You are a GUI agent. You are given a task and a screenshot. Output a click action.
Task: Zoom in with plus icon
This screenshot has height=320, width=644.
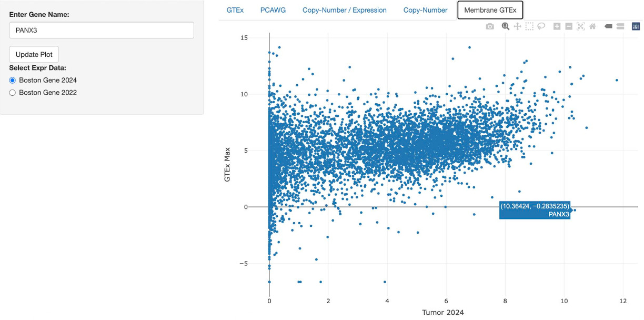click(557, 26)
